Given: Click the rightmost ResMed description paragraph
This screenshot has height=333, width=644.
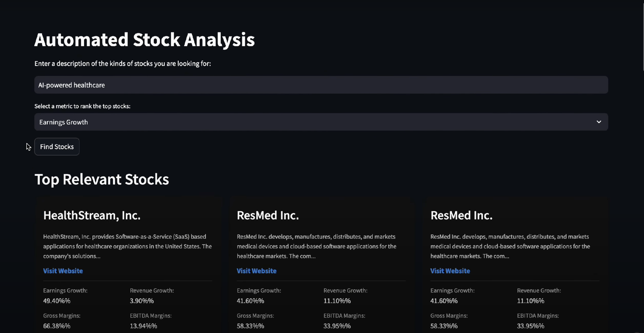Looking at the screenshot, I should (x=510, y=246).
